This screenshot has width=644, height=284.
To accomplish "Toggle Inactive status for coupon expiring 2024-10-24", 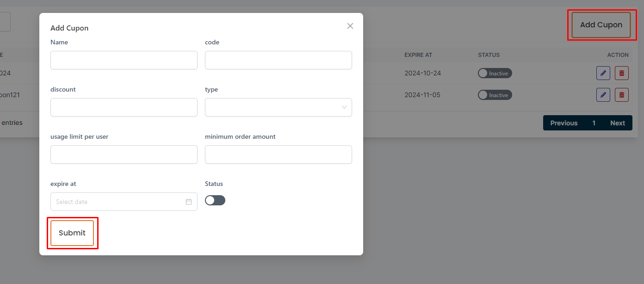I will point(495,73).
